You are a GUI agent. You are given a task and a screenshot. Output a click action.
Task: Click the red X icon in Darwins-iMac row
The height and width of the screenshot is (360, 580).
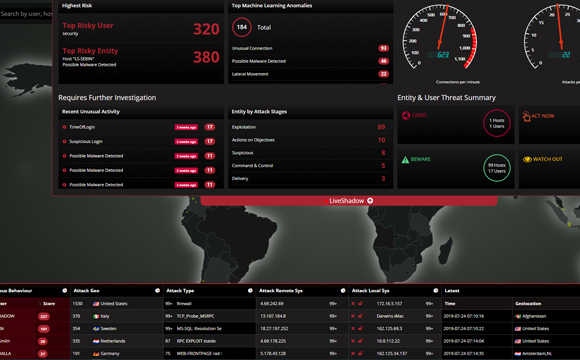353,316
